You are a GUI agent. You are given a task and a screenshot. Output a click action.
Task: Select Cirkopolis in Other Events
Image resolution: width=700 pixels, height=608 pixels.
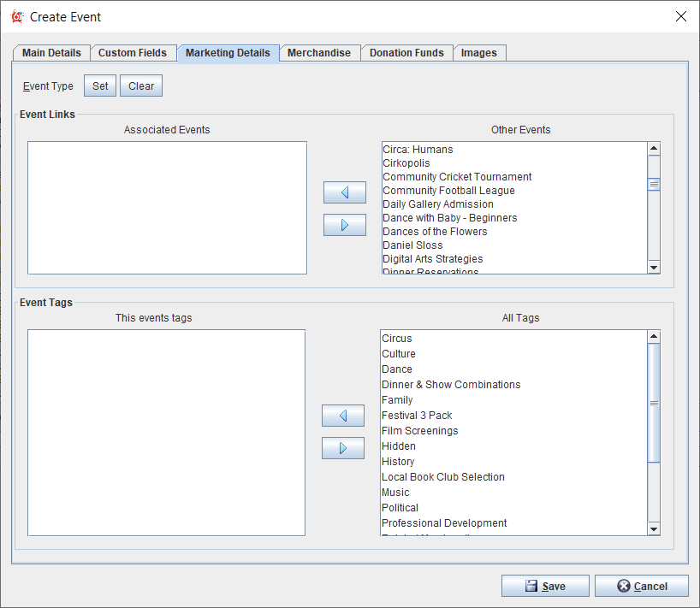pyautogui.click(x=406, y=163)
